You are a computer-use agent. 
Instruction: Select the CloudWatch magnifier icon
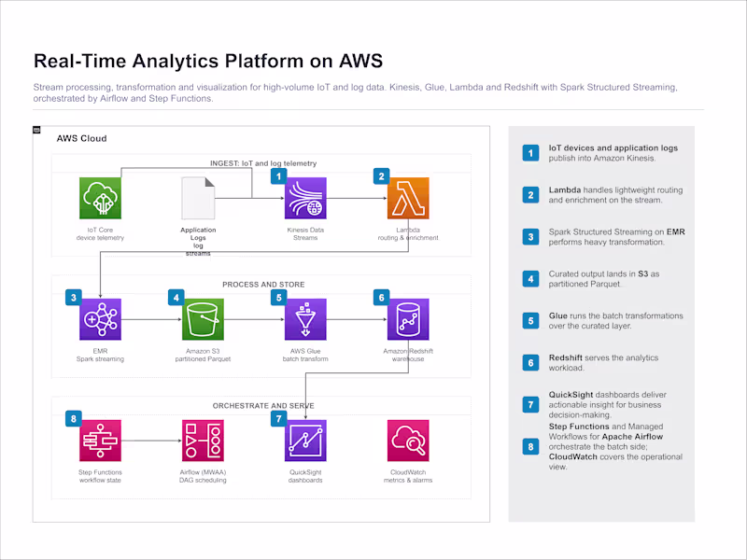pos(408,441)
